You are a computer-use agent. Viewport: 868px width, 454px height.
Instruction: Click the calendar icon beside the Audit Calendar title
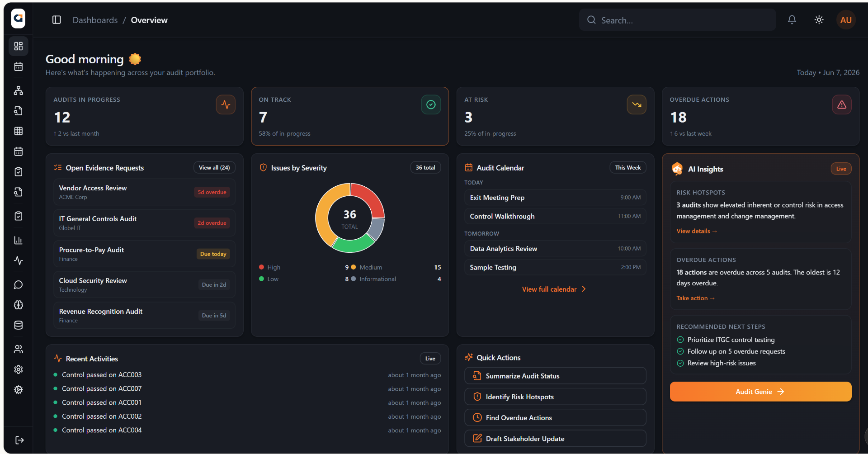[469, 168]
